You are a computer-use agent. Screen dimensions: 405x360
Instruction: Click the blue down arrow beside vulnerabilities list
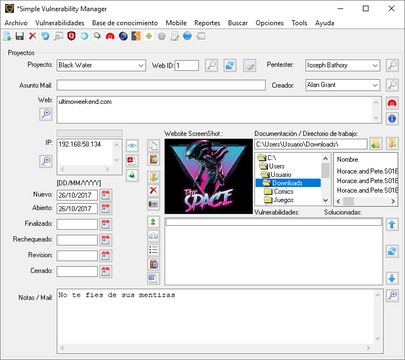coord(392,278)
